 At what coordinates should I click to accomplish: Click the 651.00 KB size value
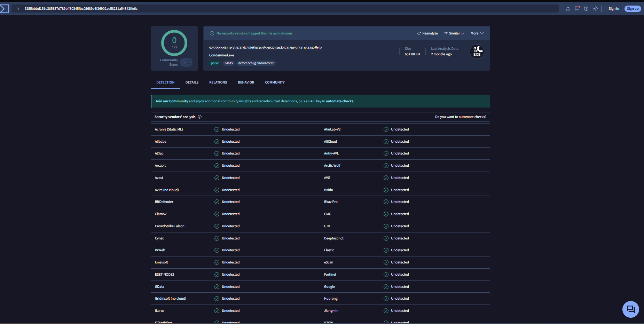[x=412, y=54]
